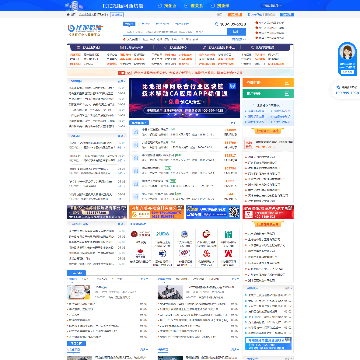
Task: Click the red circular G-shaped partner logo
Action: [206, 234]
